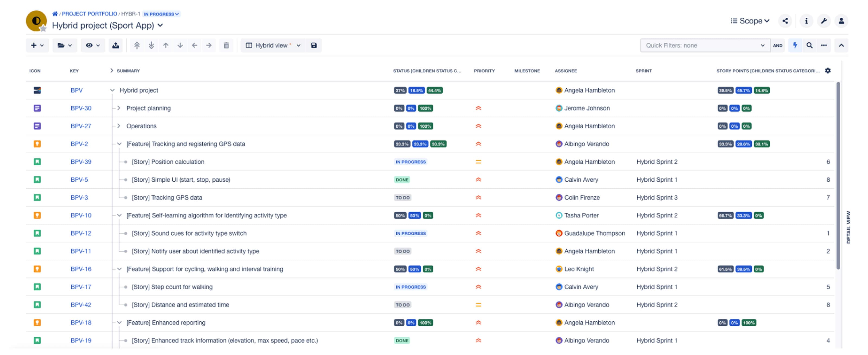The image size is (868, 355).
Task: Indent item with right arrow
Action: coord(209,45)
